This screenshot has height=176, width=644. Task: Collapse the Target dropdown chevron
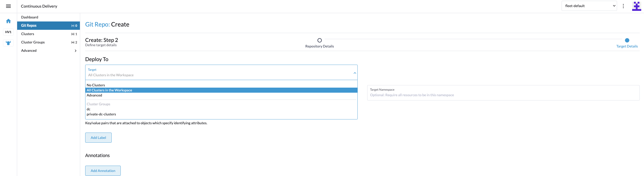[x=355, y=73]
